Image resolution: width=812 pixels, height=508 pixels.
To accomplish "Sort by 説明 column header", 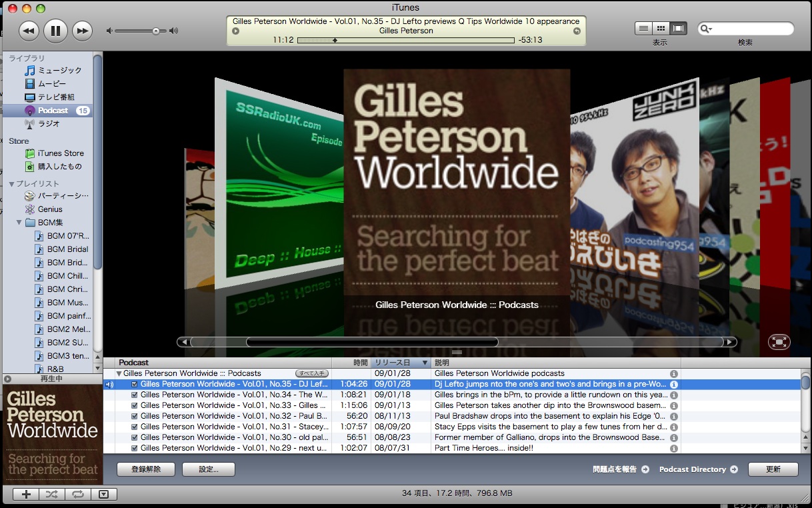I will tap(555, 363).
